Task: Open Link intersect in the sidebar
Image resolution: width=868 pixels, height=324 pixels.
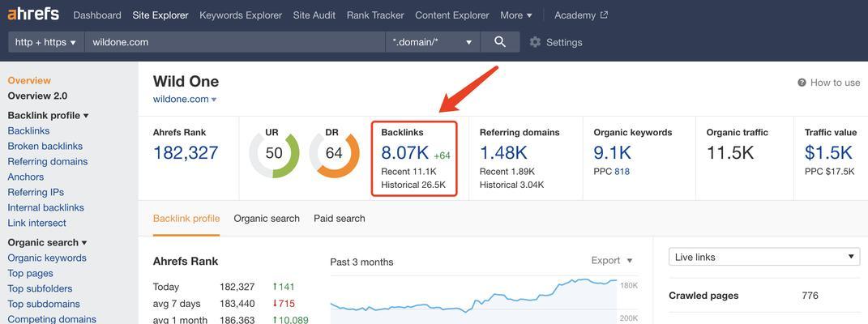Action: (37, 224)
